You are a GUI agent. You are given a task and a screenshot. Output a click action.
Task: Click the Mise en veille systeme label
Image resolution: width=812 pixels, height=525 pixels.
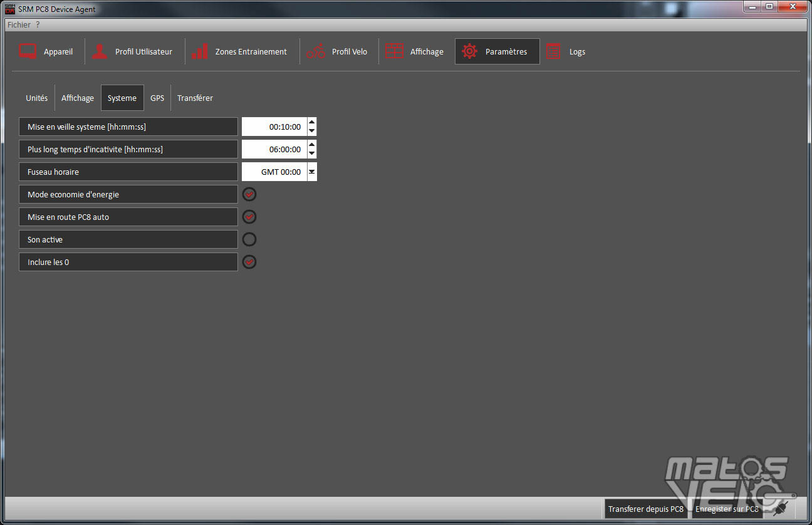coord(128,127)
